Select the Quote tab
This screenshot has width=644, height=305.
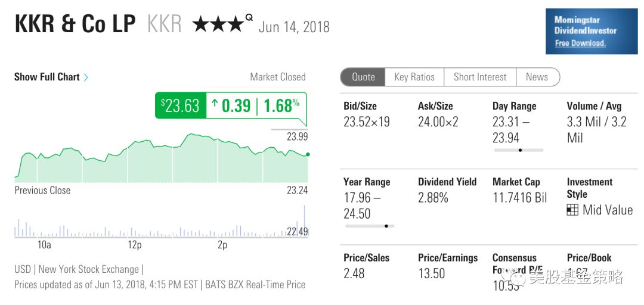(x=363, y=77)
